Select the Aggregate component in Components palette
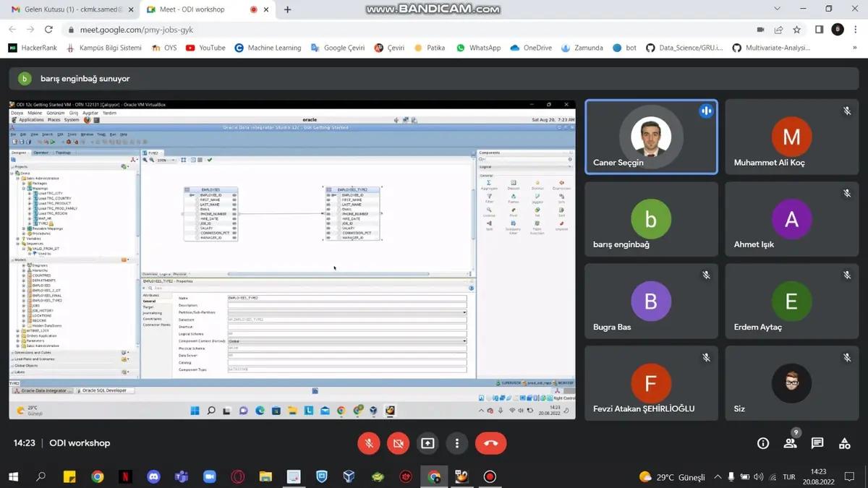868x488 pixels. click(x=489, y=185)
